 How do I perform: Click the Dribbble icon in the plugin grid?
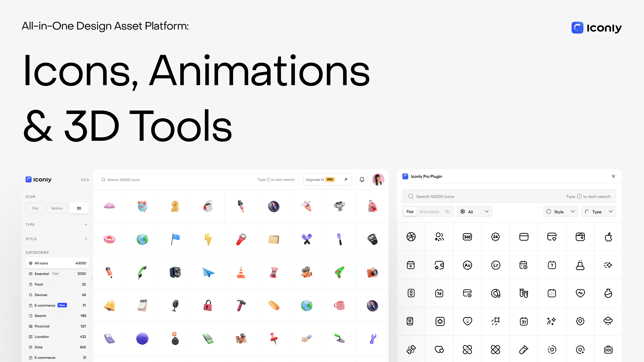click(x=411, y=237)
